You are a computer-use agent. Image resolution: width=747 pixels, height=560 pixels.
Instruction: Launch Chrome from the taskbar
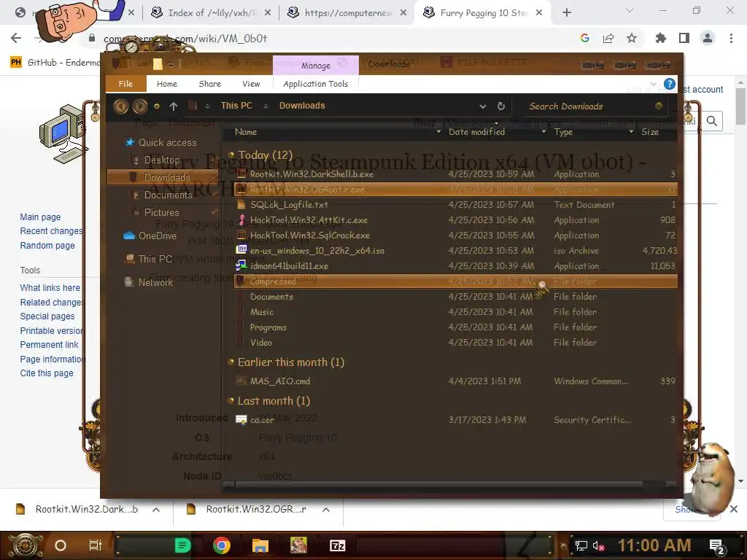222,545
